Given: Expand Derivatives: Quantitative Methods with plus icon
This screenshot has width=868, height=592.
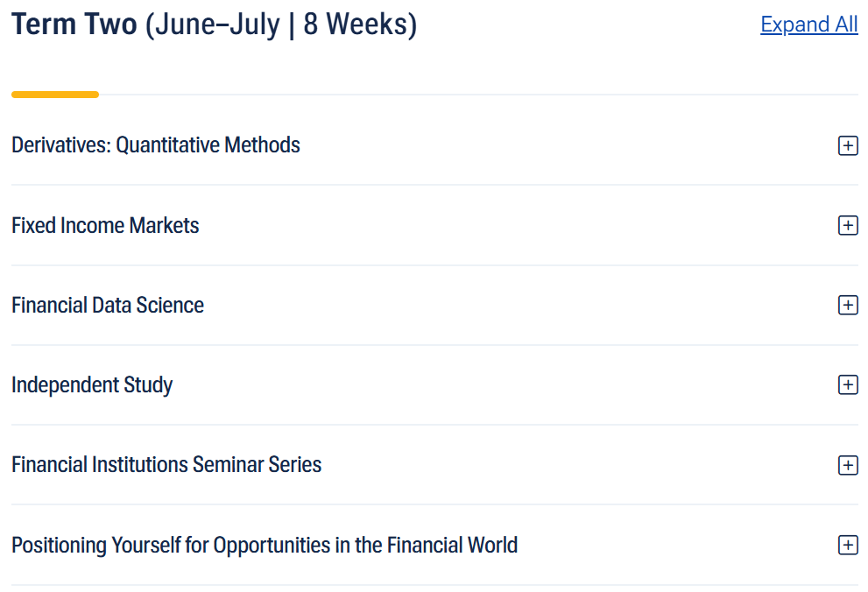Looking at the screenshot, I should [x=848, y=145].
